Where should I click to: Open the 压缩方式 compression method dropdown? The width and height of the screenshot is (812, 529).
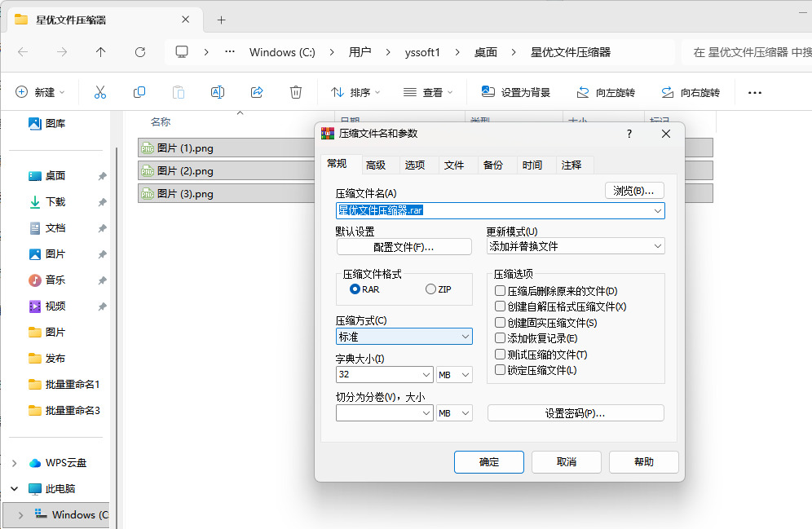click(465, 337)
